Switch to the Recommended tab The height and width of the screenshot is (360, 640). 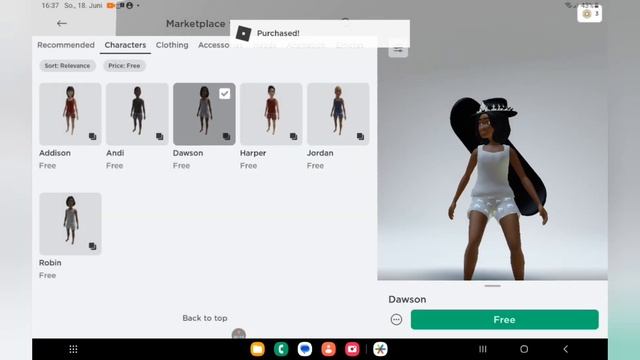(66, 45)
